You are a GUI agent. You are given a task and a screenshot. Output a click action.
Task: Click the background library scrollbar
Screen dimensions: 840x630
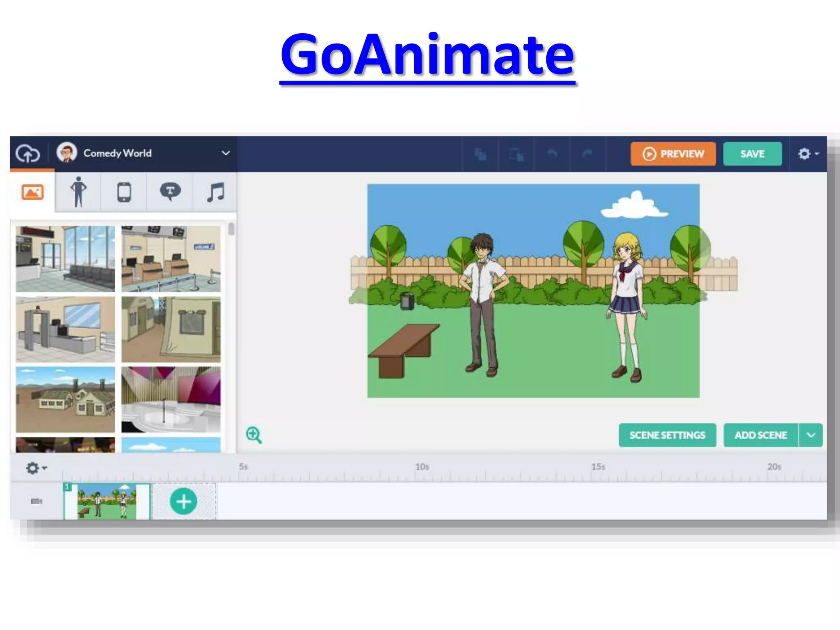point(231,229)
